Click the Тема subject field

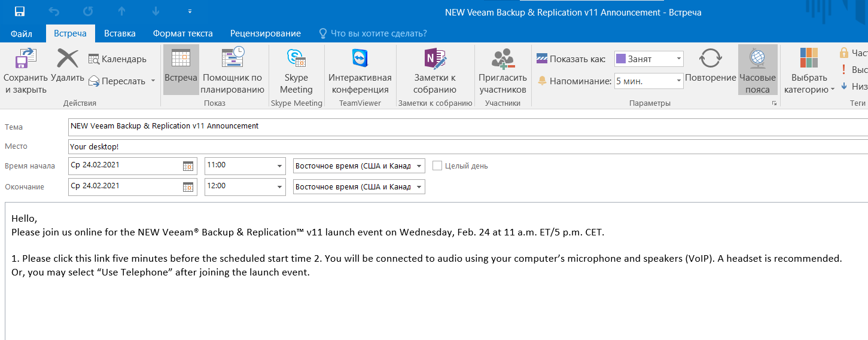coord(468,127)
